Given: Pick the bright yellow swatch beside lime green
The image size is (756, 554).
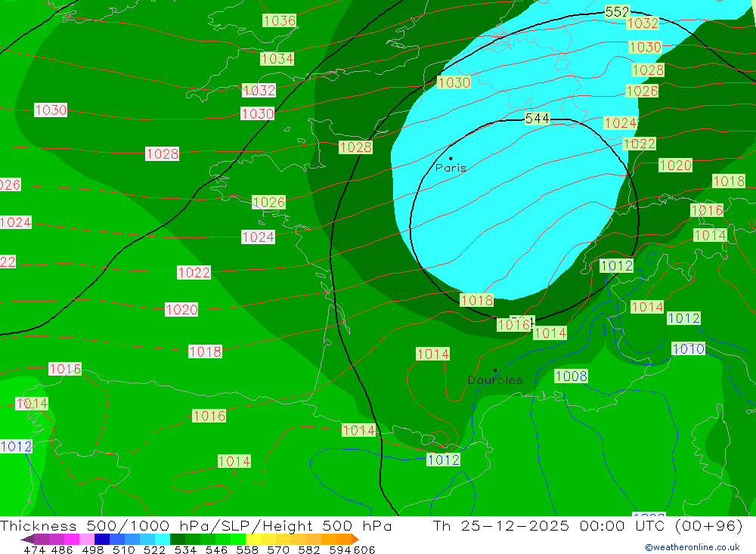Looking at the screenshot, I should click(x=253, y=539).
